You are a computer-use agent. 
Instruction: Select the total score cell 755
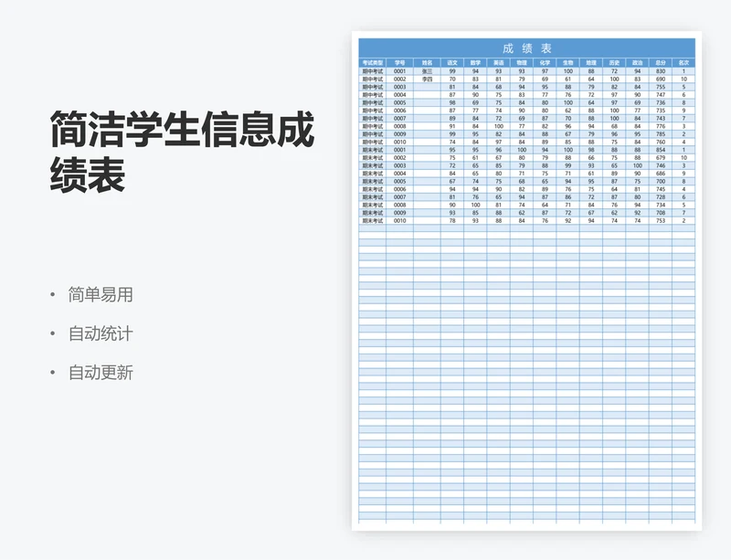click(661, 87)
